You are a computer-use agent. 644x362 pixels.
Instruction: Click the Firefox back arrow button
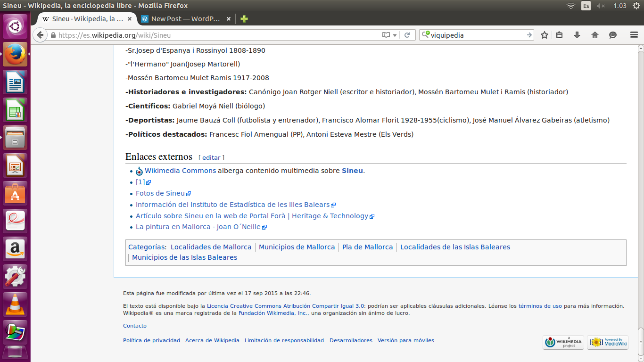[x=40, y=35]
